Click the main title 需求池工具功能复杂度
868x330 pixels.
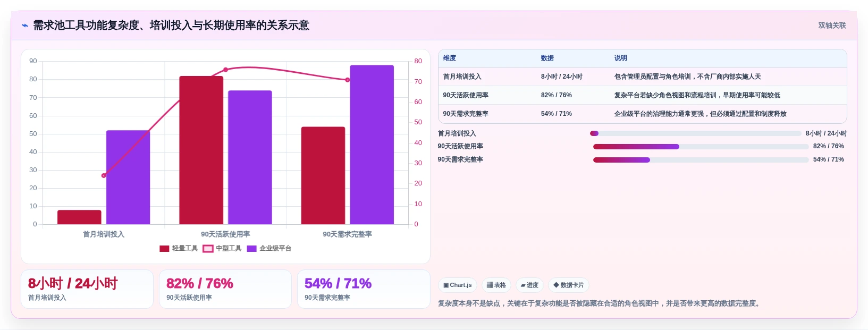click(x=171, y=26)
